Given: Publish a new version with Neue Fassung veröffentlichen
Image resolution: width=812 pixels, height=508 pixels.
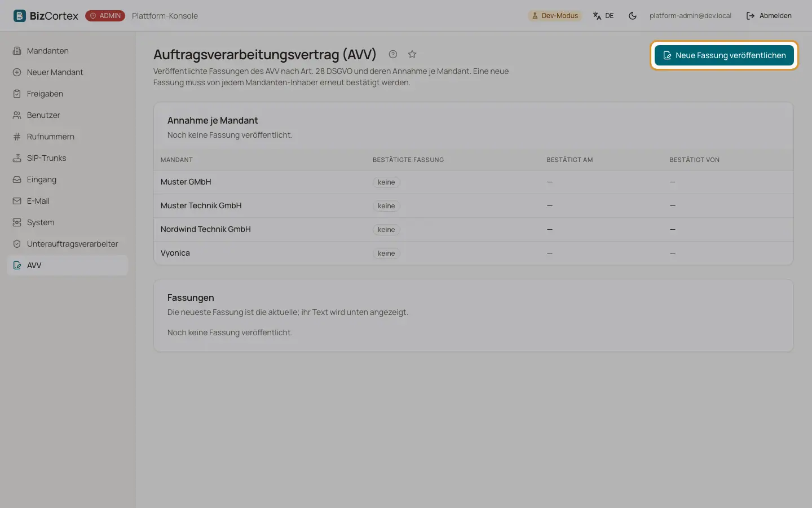Looking at the screenshot, I should 724,55.
